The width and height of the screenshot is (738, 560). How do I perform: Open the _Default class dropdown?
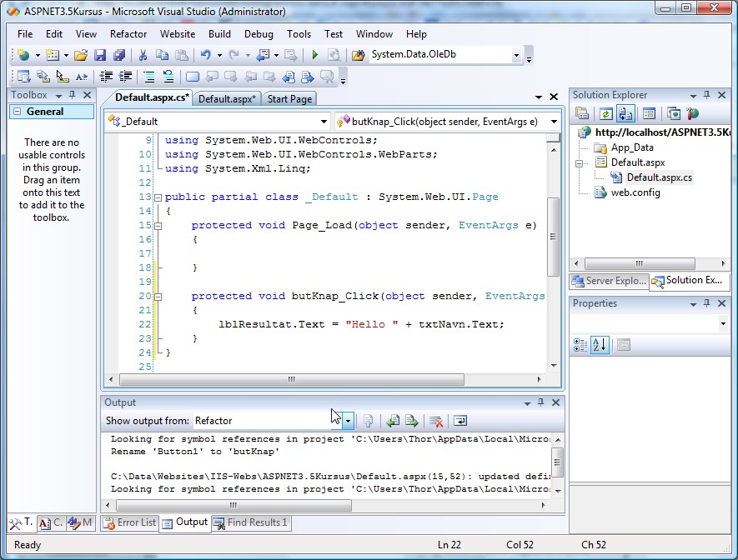324,122
